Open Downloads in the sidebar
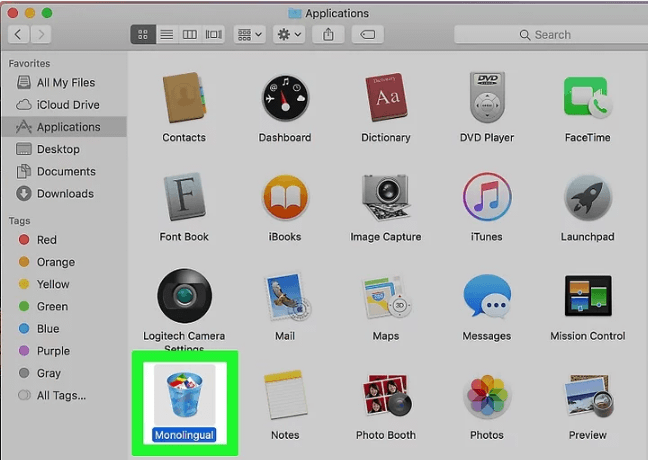Screen dimensions: 648x460 64,194
